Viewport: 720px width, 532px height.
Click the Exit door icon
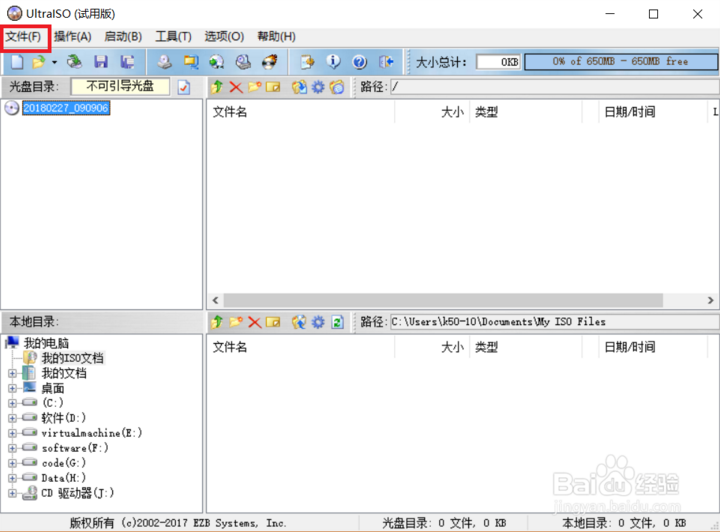(386, 62)
